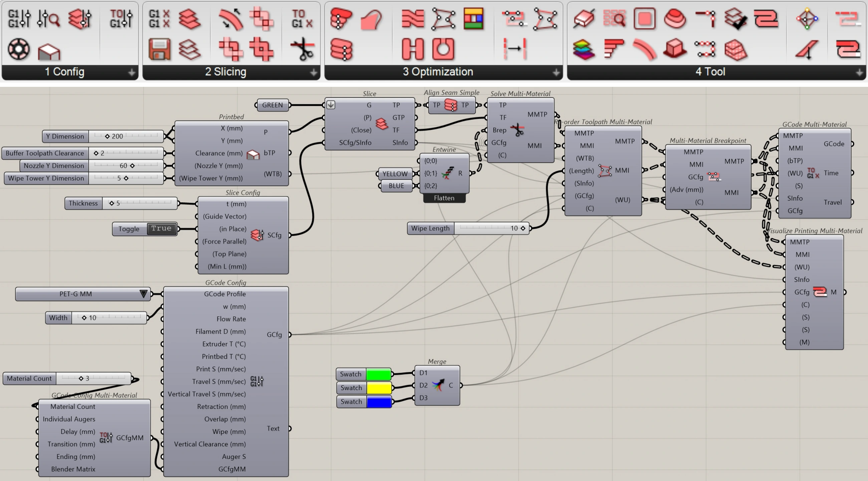The height and width of the screenshot is (481, 868).
Task: Click the Material Count slider handle
Action: tap(81, 378)
